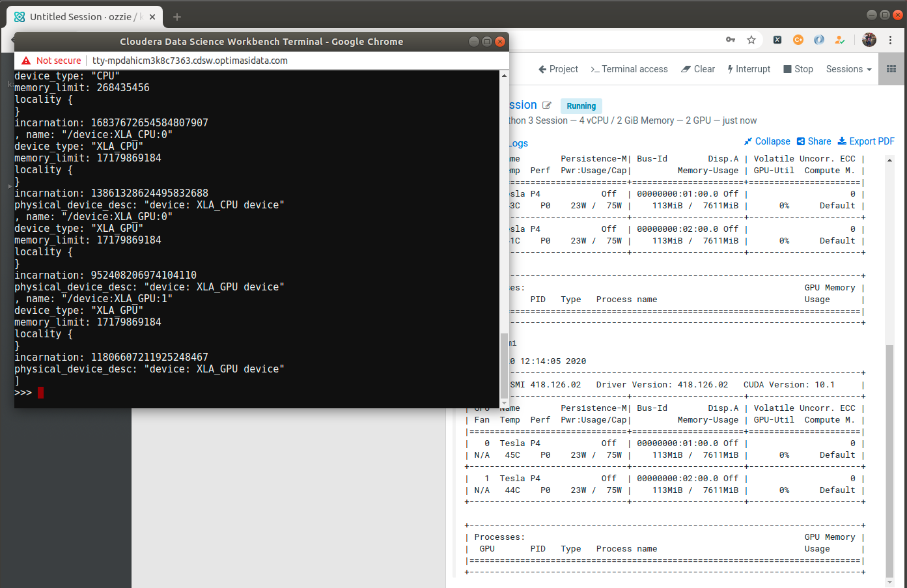Image resolution: width=907 pixels, height=588 pixels.
Task: Click the terminal window's vertical scrollbar thumb
Action: 503,365
